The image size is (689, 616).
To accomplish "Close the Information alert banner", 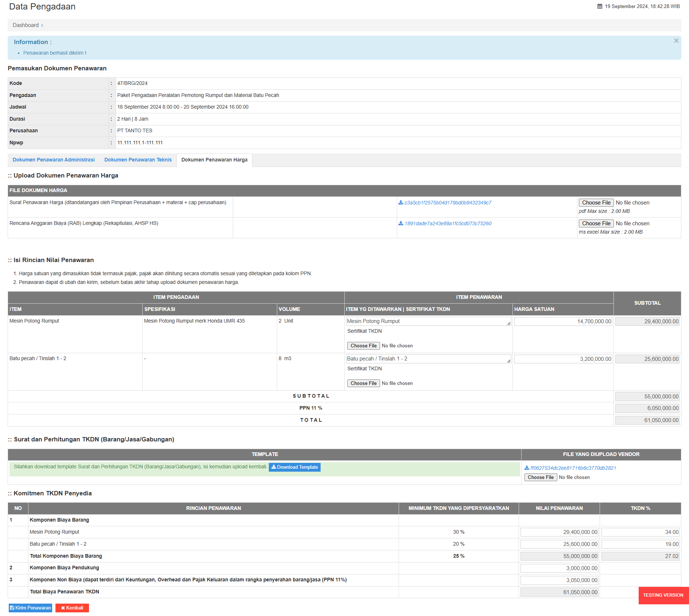I will pyautogui.click(x=676, y=41).
